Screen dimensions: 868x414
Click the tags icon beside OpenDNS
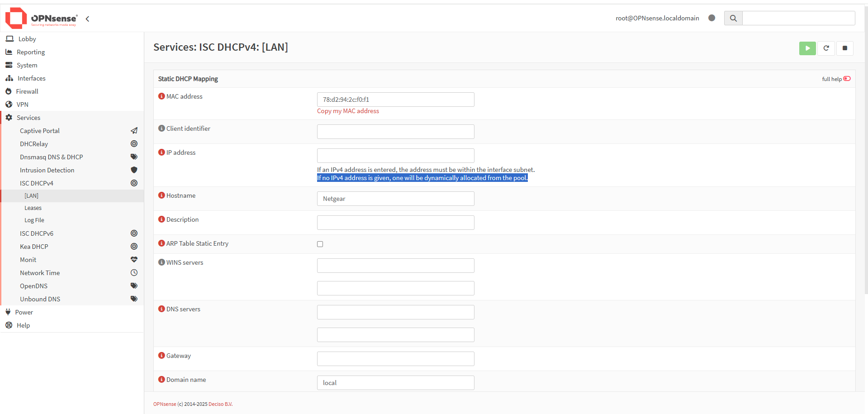(134, 286)
